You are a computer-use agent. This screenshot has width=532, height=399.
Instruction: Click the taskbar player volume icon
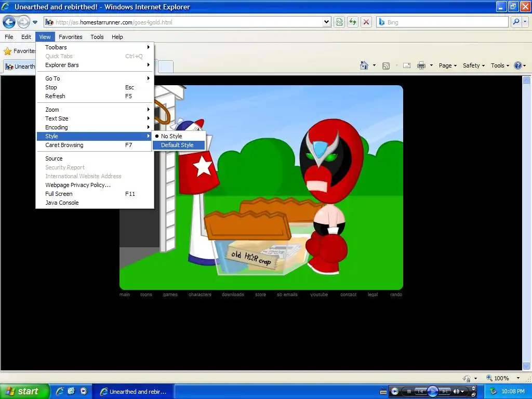456,392
